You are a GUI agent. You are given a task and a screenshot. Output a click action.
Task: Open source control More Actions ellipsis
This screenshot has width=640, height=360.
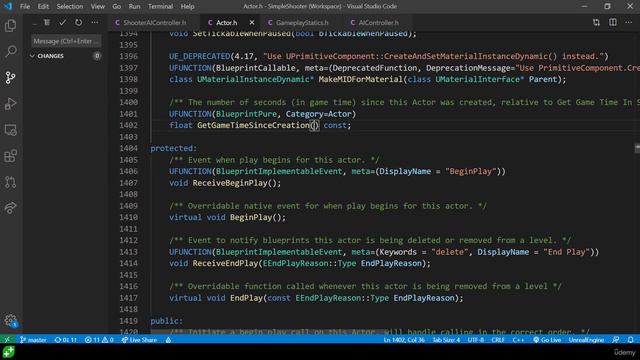[95, 23]
